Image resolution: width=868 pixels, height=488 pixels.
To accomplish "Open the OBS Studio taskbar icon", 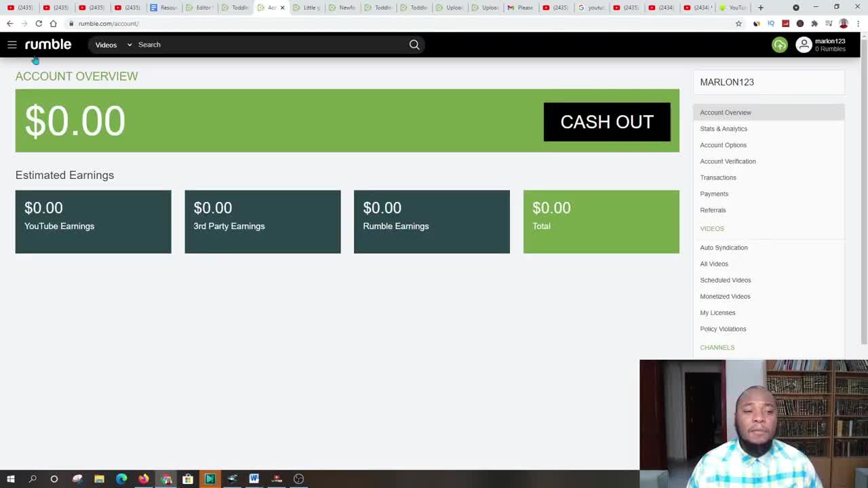I will click(x=298, y=479).
